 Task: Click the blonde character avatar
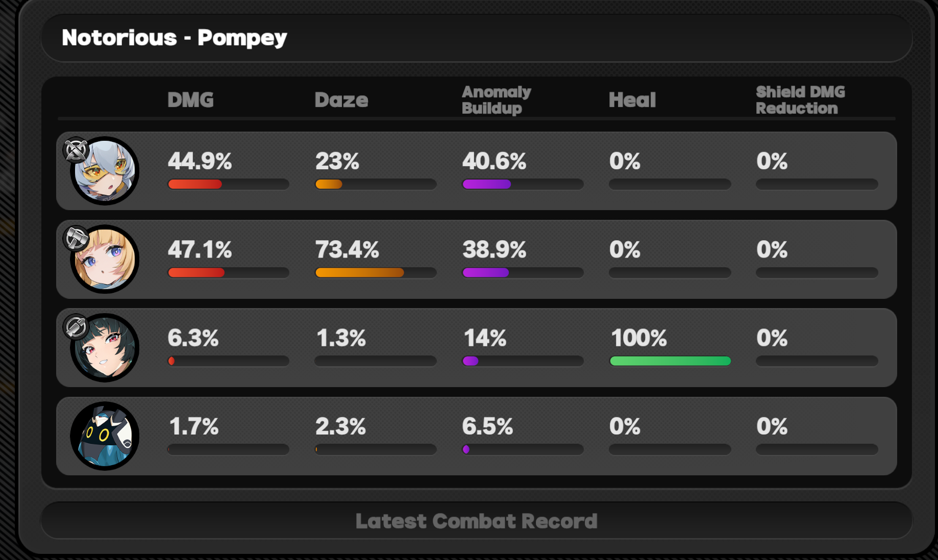pyautogui.click(x=105, y=259)
